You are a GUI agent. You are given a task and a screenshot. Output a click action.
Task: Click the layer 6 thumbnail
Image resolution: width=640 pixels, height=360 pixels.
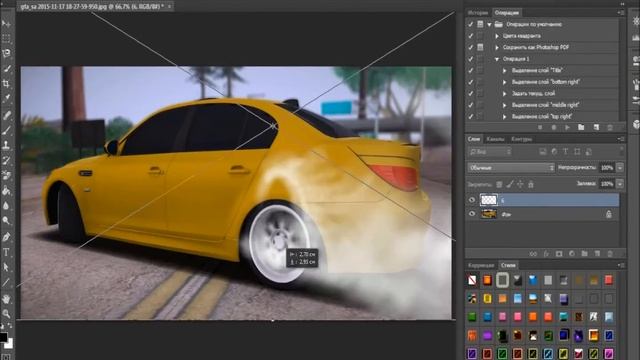[489, 200]
